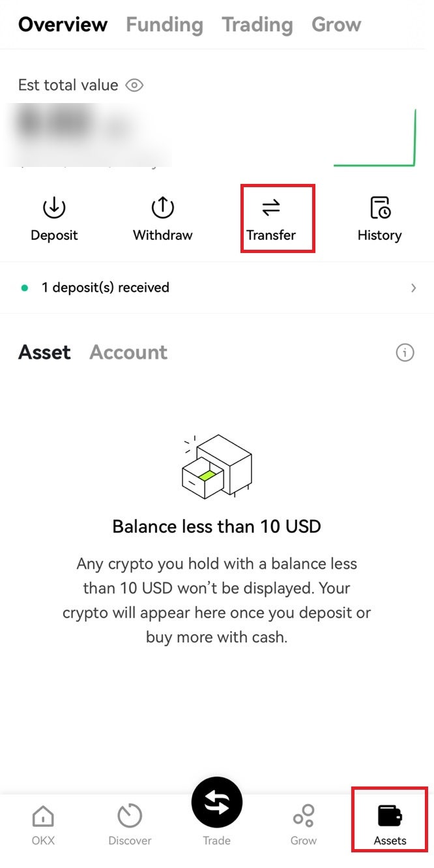Switch to the Trading tab
This screenshot has height=868, width=434.
(x=257, y=25)
